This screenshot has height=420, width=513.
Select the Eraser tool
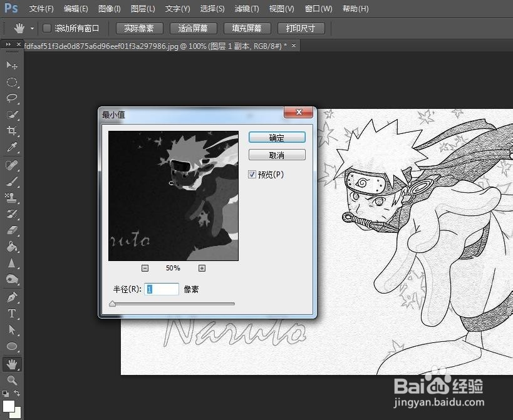click(12, 230)
